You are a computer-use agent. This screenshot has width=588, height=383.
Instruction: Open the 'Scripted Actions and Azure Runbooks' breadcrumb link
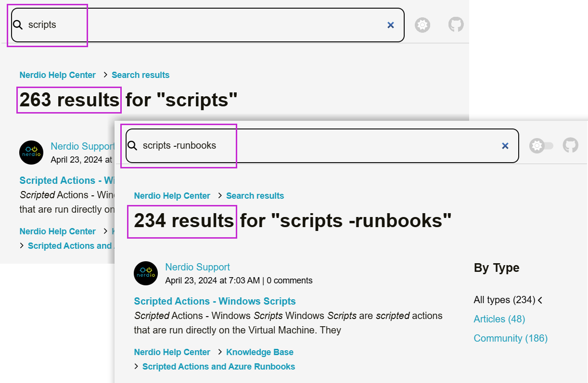219,367
